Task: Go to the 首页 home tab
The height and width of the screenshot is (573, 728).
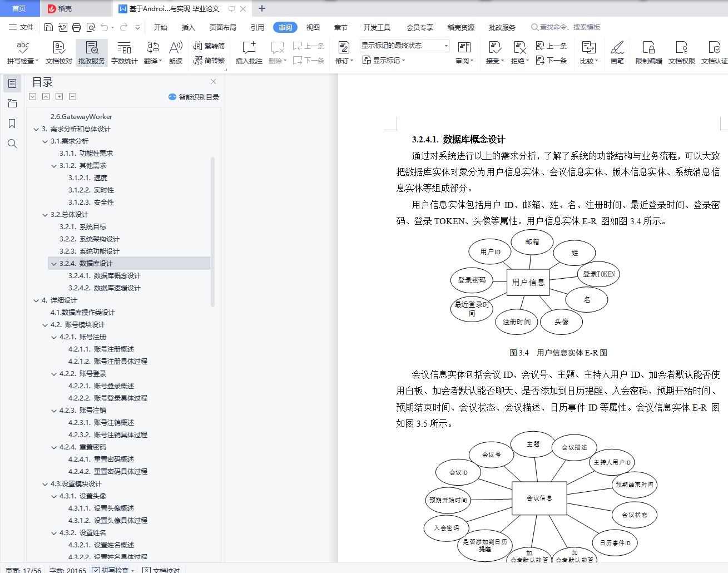Action: click(x=19, y=8)
